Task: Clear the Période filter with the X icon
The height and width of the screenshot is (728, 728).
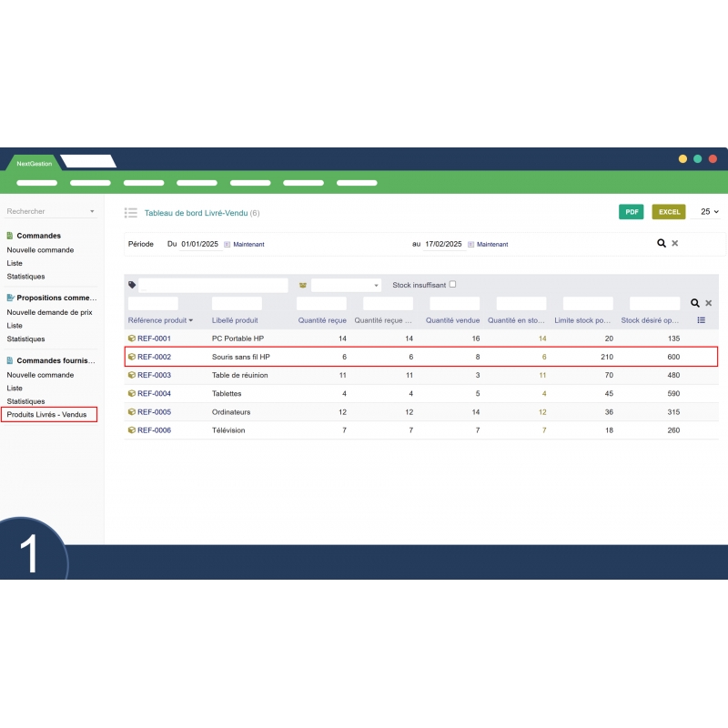Action: tap(674, 243)
